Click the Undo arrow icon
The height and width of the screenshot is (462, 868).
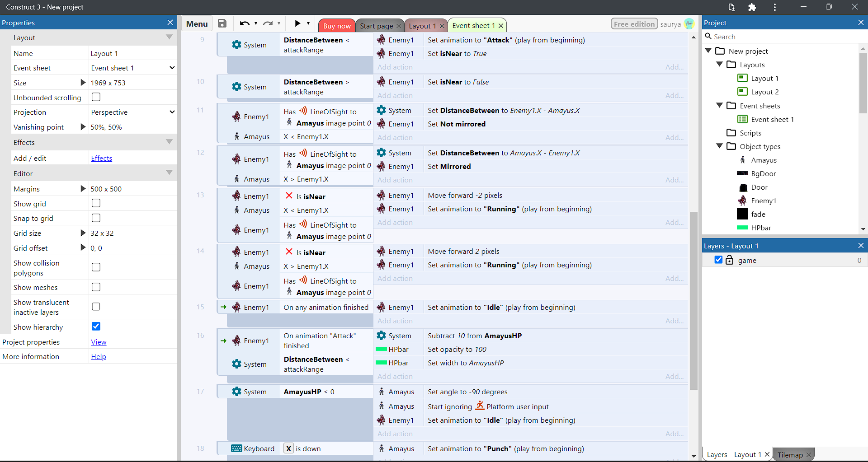[245, 23]
